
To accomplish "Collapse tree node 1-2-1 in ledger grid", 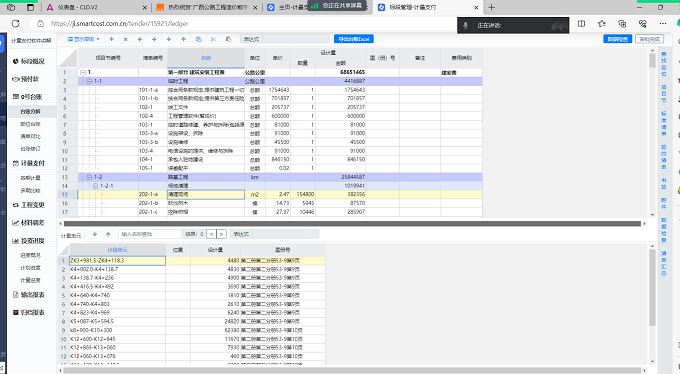I will (95, 186).
